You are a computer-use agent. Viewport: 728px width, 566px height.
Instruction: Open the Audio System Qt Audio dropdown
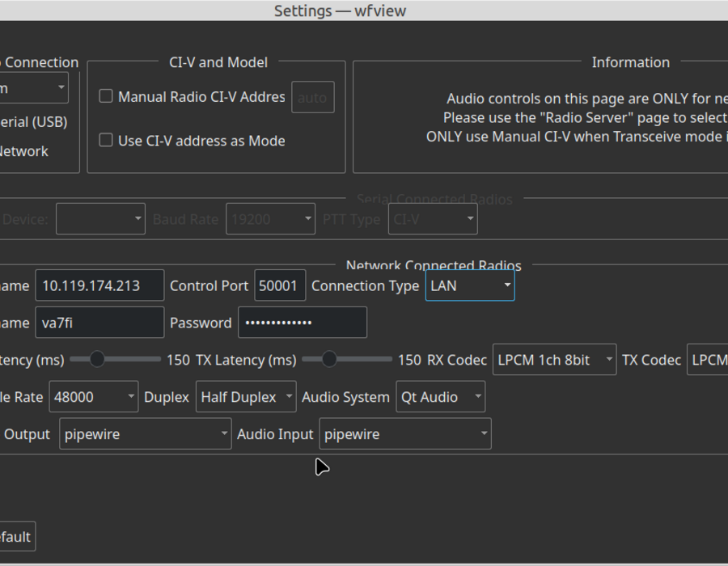[441, 397]
